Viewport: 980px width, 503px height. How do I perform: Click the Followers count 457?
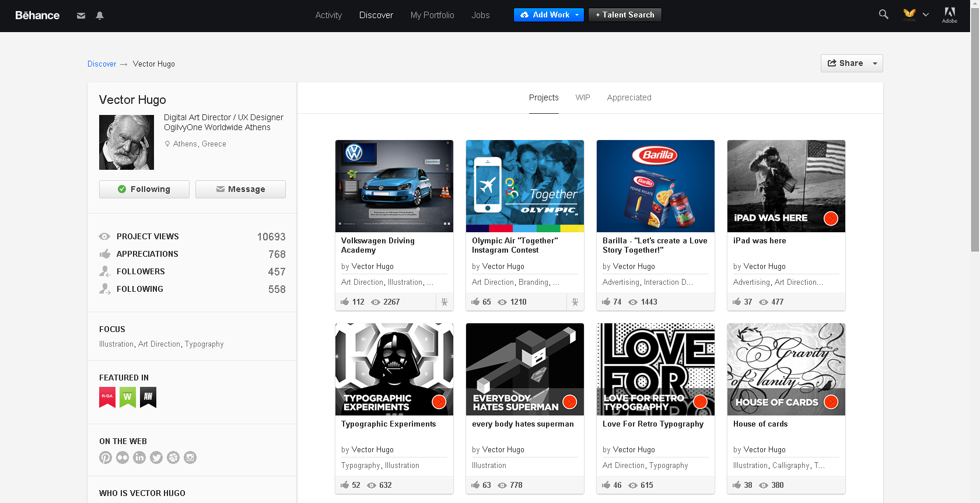(276, 272)
